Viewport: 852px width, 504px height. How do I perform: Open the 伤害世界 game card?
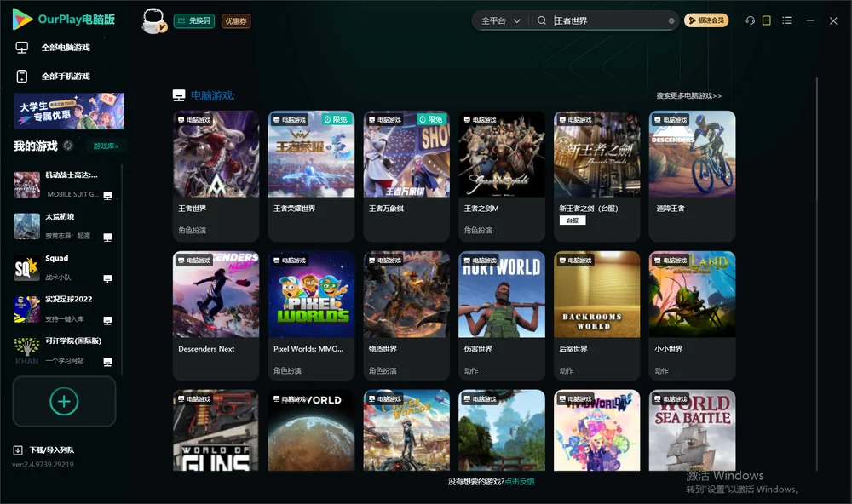[x=502, y=316]
